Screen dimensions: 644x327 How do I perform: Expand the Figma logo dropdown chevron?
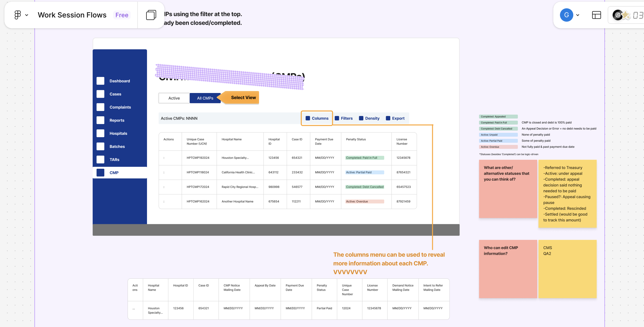(x=27, y=15)
